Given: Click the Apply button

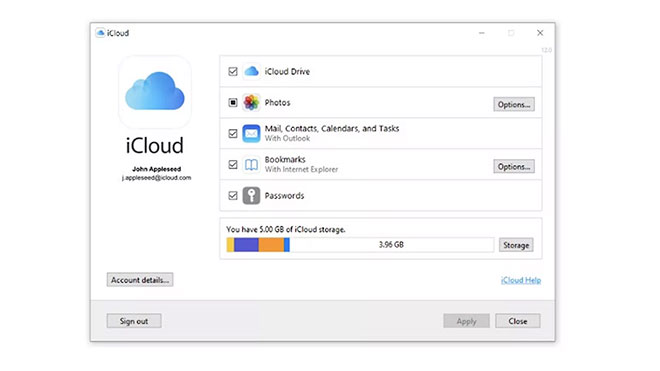Looking at the screenshot, I should [x=466, y=321].
